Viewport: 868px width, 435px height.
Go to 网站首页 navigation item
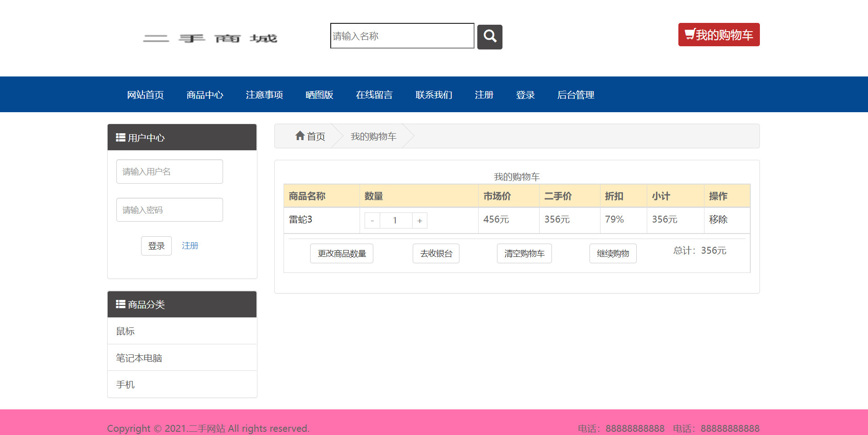pos(145,95)
